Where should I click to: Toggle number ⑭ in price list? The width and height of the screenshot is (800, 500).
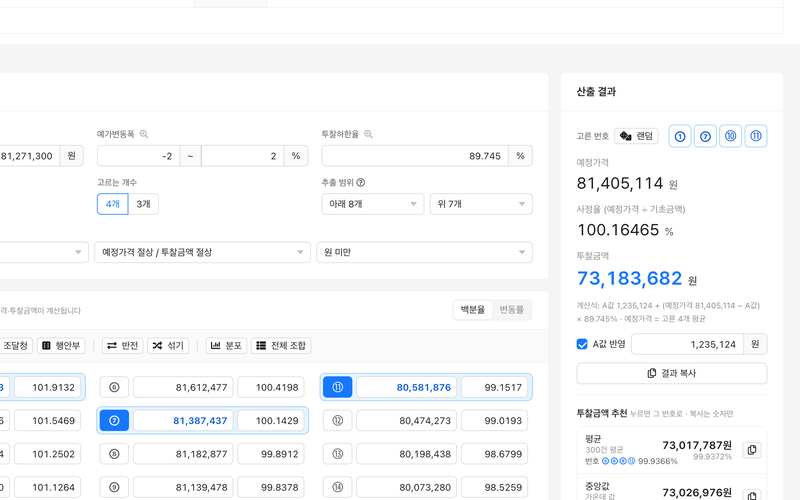(338, 487)
